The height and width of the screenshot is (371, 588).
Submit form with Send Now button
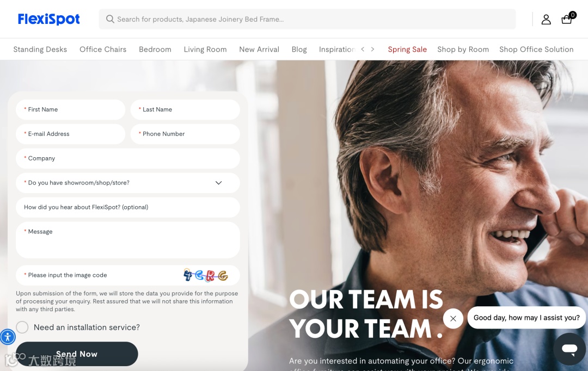coord(77,354)
